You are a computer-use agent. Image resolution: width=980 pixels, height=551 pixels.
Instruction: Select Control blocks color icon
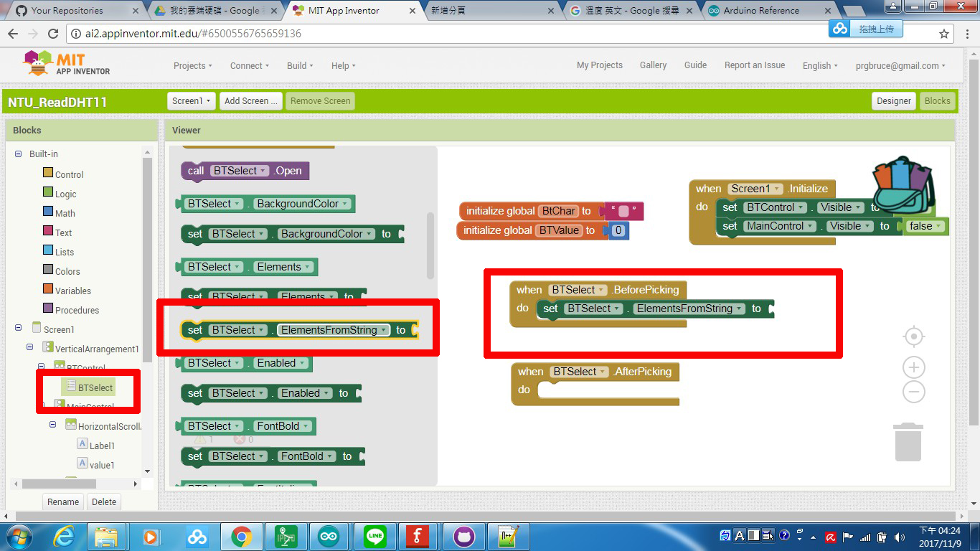[48, 173]
